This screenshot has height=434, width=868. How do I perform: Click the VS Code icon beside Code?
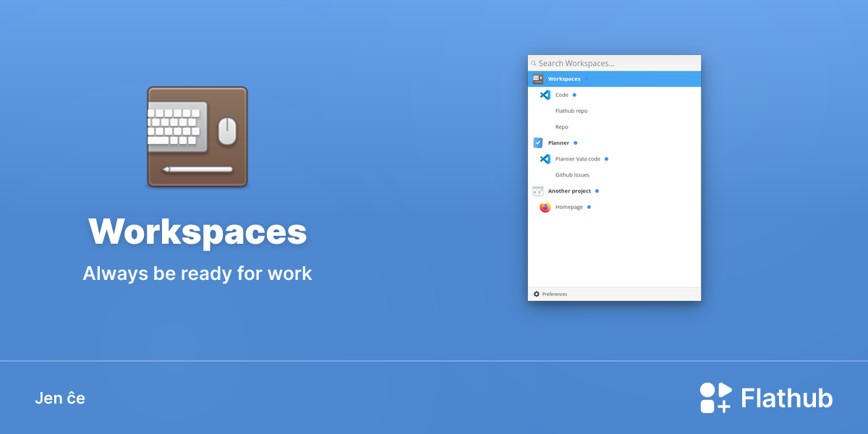(545, 95)
